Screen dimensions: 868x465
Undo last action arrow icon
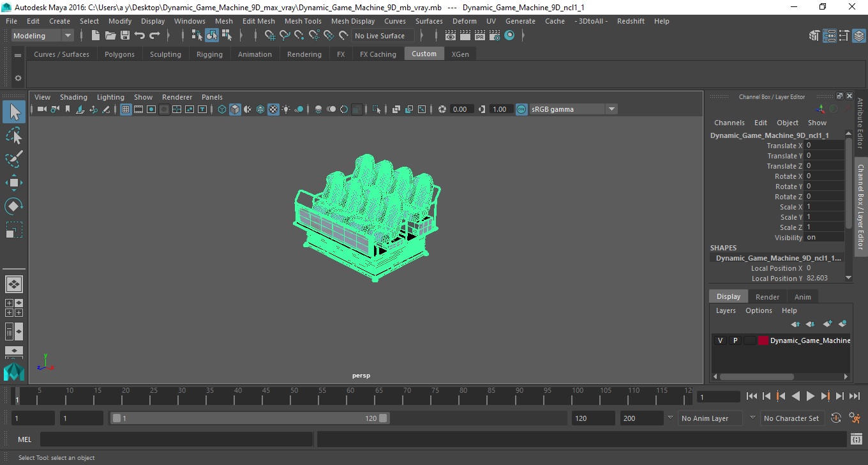140,36
